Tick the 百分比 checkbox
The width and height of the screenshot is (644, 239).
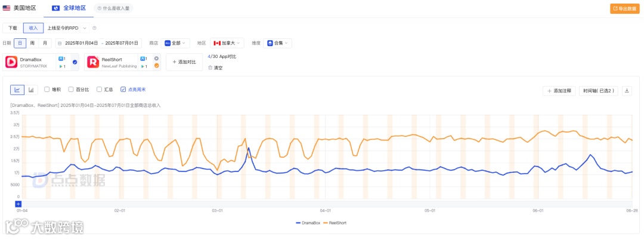coord(71,90)
